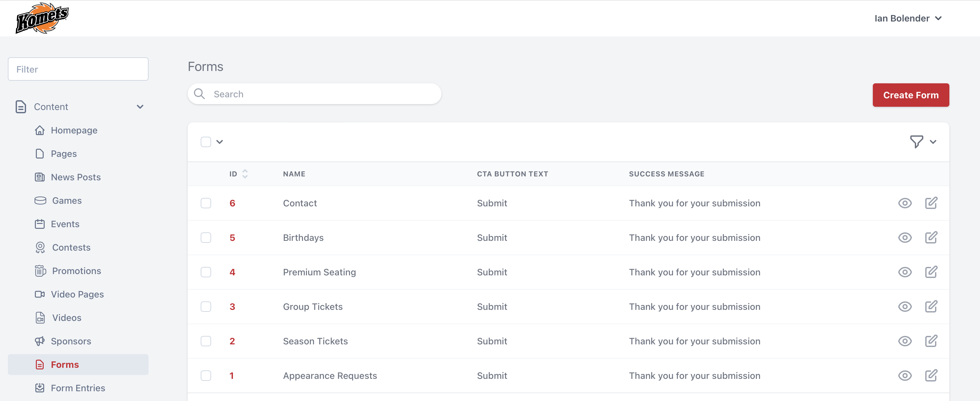This screenshot has height=401, width=980.
Task: Edit the Appearance Requests form
Action: click(x=931, y=376)
